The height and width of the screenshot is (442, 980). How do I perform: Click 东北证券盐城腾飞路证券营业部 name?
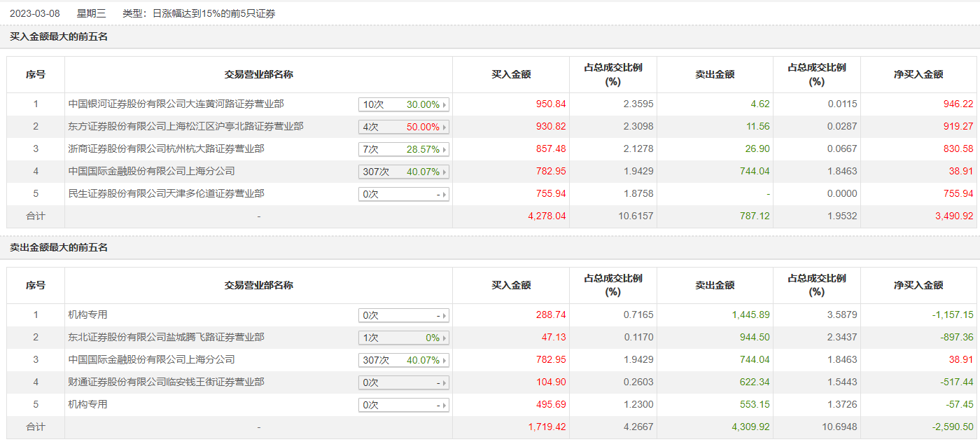pyautogui.click(x=166, y=337)
